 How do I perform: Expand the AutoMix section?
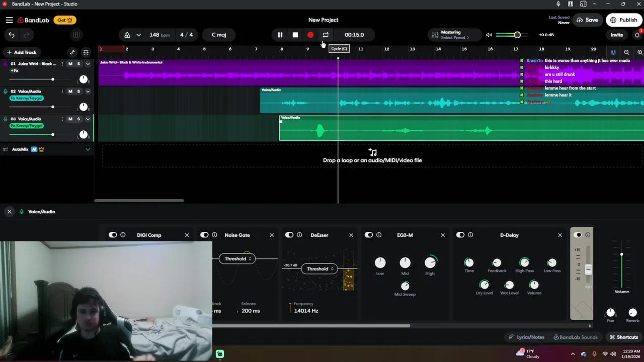[x=88, y=149]
